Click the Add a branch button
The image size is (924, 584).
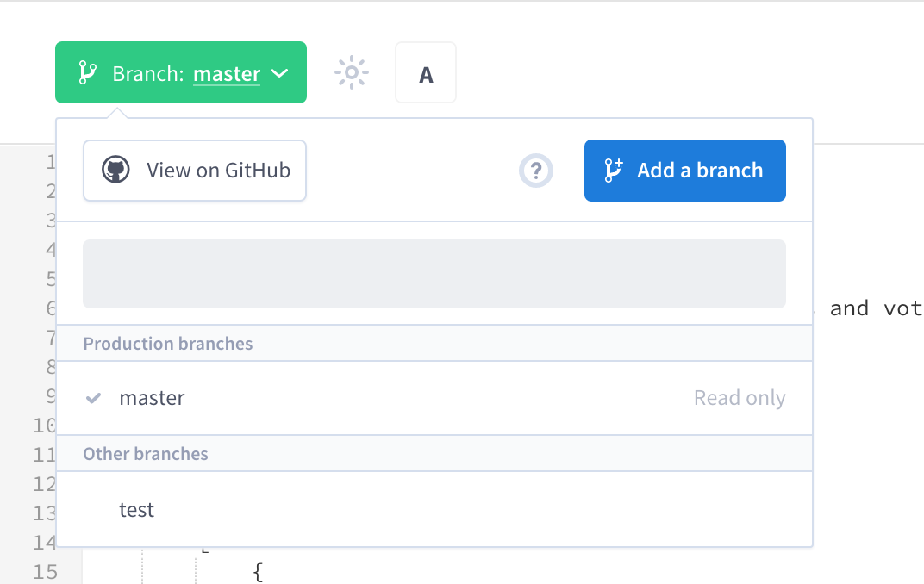684,171
